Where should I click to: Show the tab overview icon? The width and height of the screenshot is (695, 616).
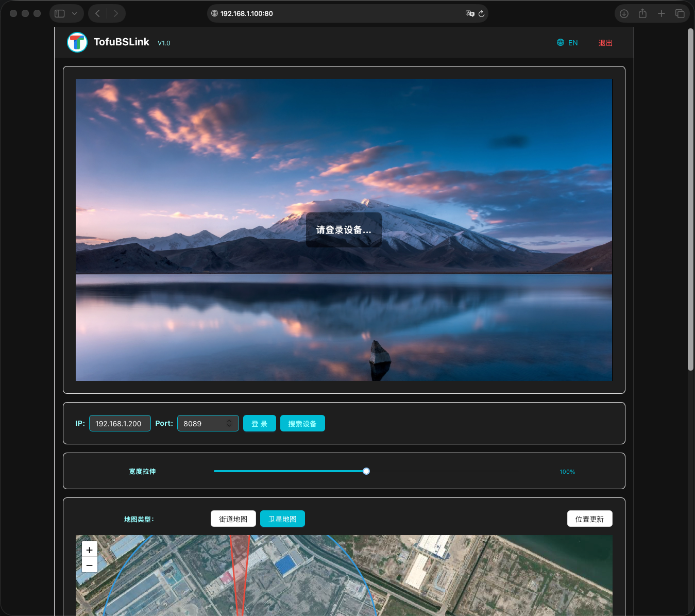pyautogui.click(x=680, y=13)
